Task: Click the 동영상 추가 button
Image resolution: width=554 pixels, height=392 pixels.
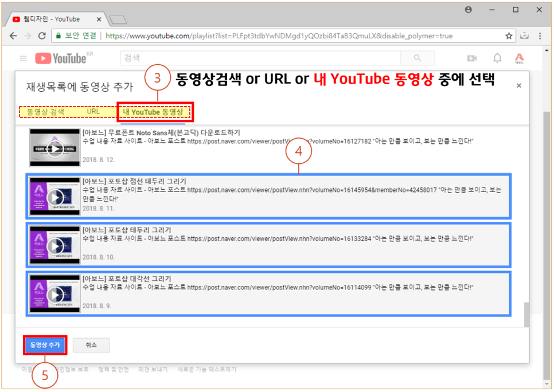Action: click(x=45, y=345)
